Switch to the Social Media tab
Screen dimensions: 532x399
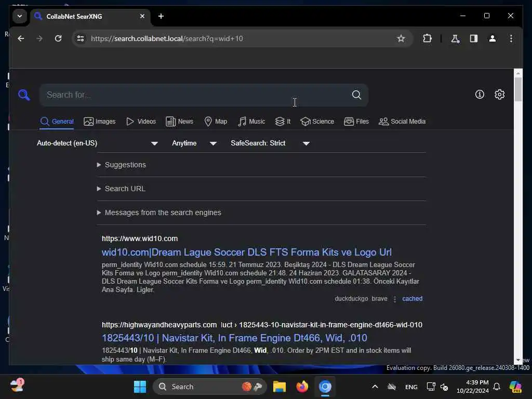[402, 122]
